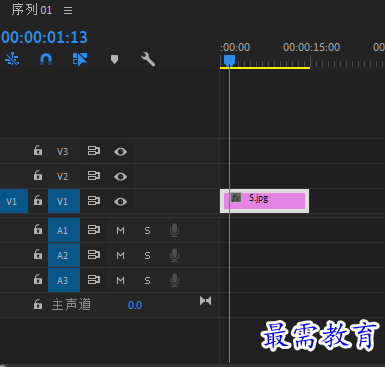385x367 pixels.
Task: Toggle sync lock on track V2
Action: [x=94, y=176]
